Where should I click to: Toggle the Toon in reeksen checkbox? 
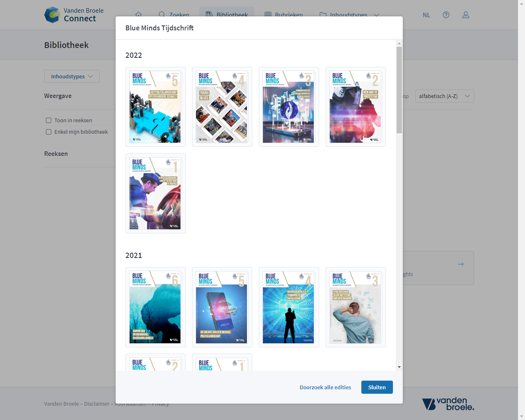[49, 120]
